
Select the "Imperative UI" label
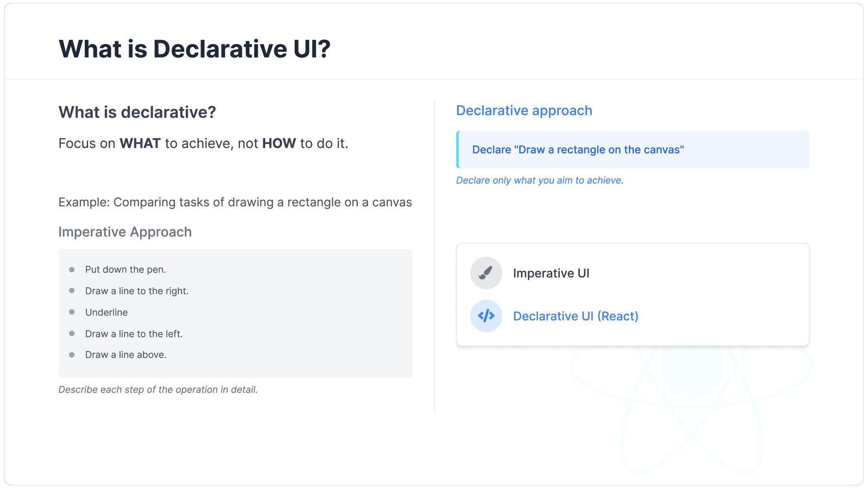click(x=551, y=273)
